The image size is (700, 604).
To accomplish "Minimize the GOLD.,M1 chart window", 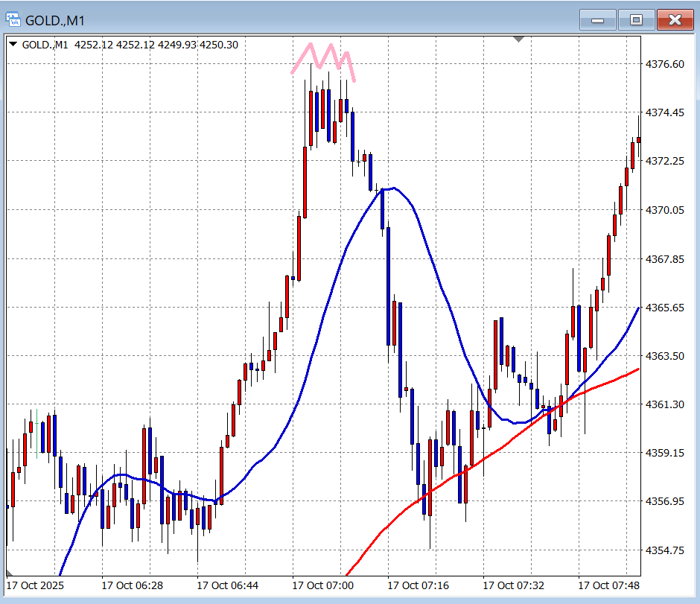I will click(x=597, y=19).
